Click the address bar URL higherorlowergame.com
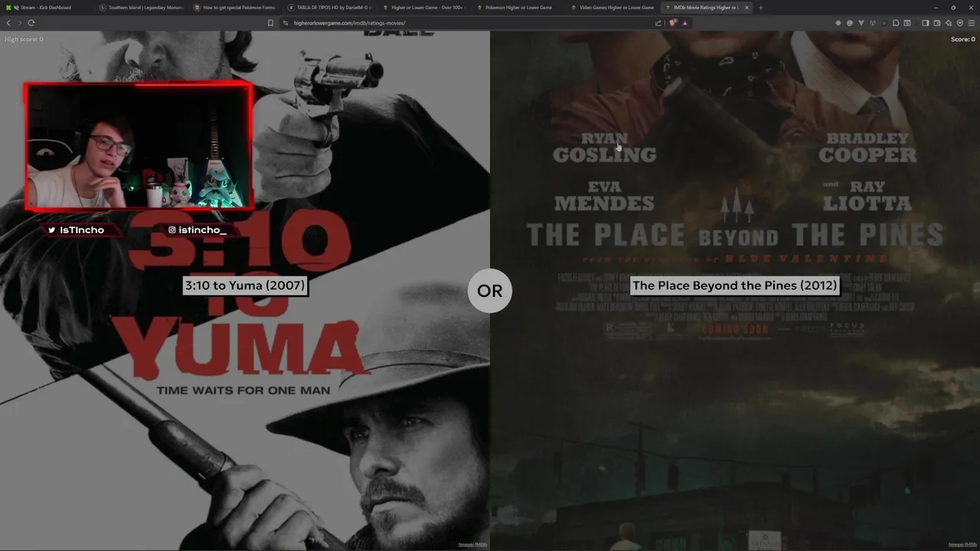This screenshot has width=980, height=551. pyautogui.click(x=349, y=23)
